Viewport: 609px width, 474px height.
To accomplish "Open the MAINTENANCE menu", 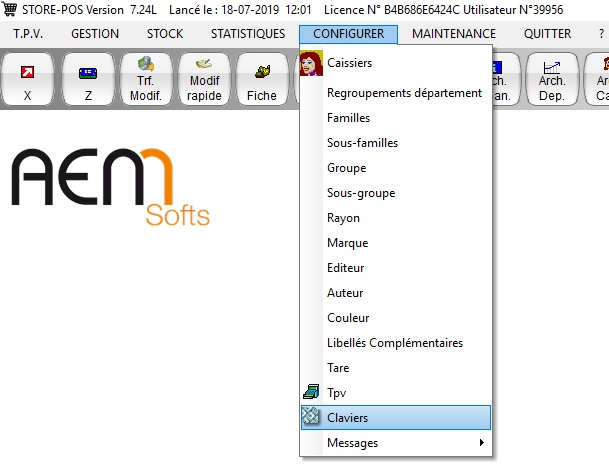I will 453,34.
